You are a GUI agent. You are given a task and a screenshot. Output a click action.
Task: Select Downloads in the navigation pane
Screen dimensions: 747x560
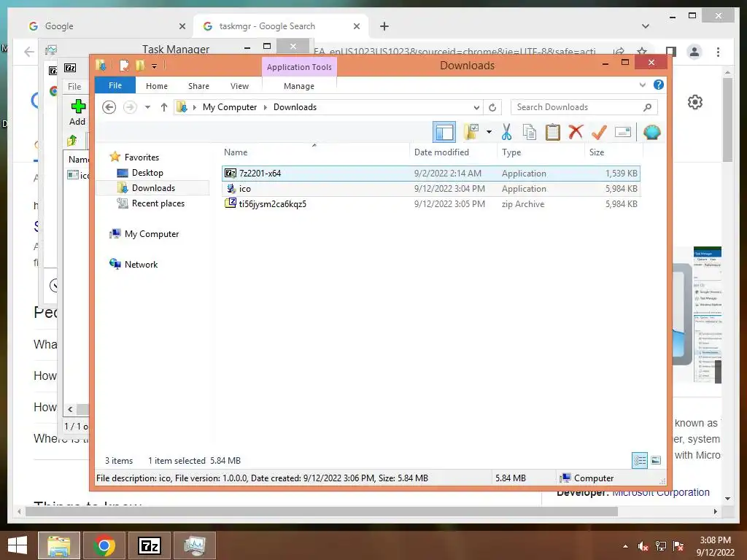point(153,187)
